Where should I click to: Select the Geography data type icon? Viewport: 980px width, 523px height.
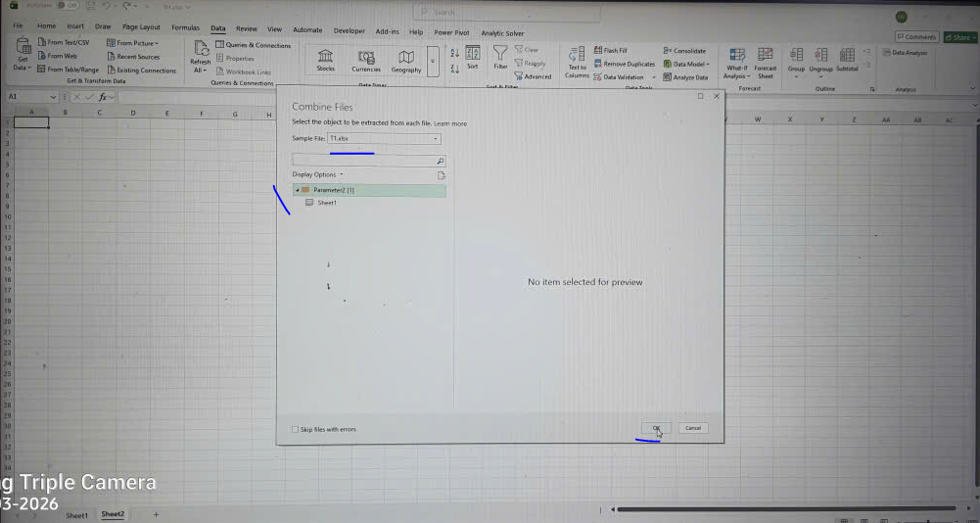point(406,59)
